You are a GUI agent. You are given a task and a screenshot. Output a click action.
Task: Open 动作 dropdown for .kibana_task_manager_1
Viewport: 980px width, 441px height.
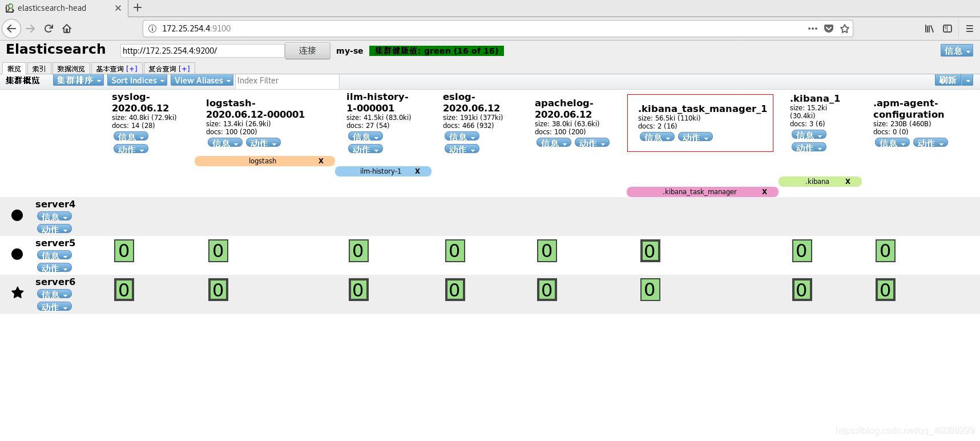(695, 137)
